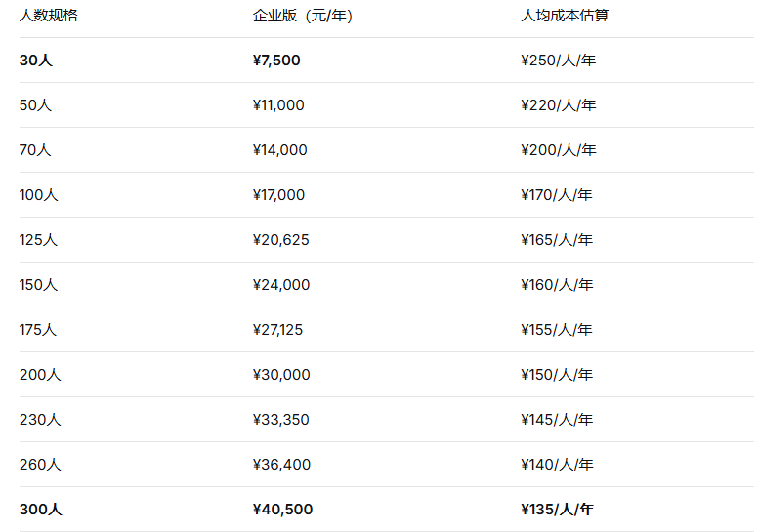Select the 100人 row label

coord(39,195)
